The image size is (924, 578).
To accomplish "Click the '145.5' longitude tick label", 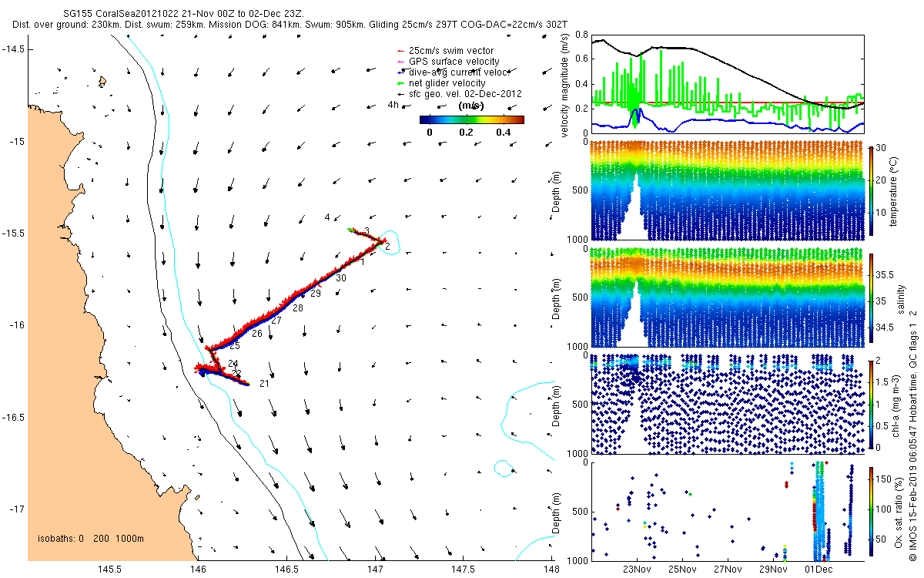I will pyautogui.click(x=109, y=570).
